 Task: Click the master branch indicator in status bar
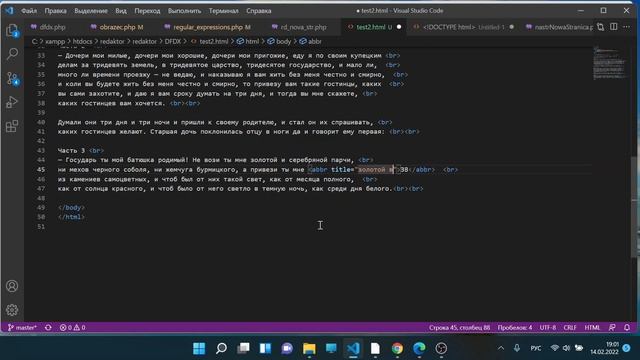[x=22, y=327]
